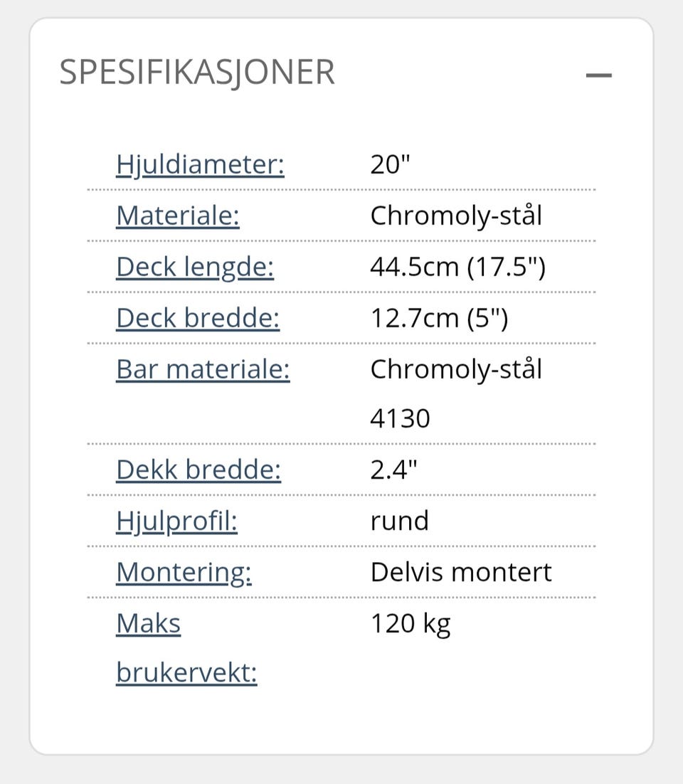Select the 20" wheel diameter value
Viewport: 683px width, 784px height.
(x=390, y=164)
